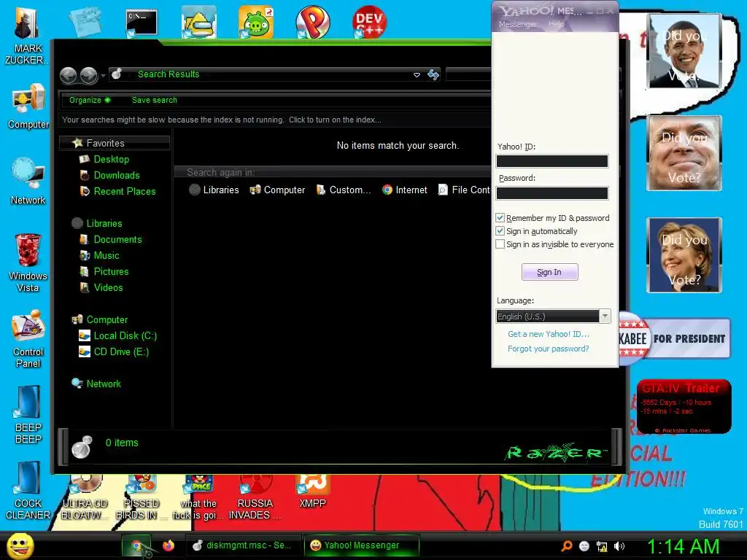Image resolution: width=747 pixels, height=560 pixels.
Task: Open Firefox from the taskbar
Action: [x=169, y=545]
